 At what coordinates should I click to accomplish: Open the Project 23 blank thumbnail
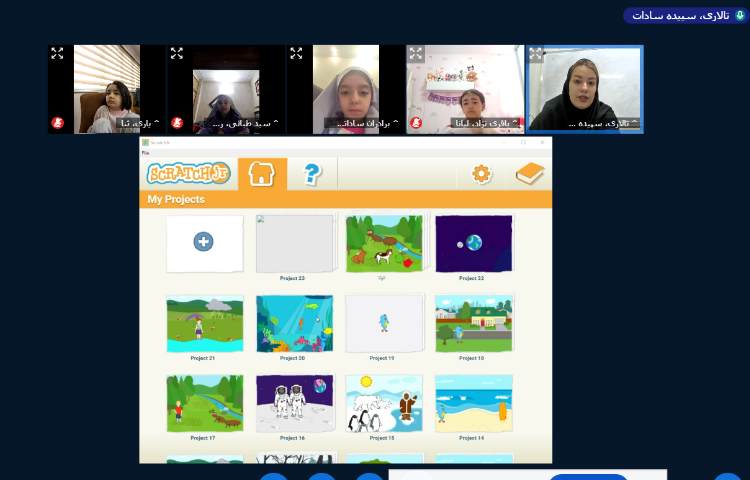[294, 244]
